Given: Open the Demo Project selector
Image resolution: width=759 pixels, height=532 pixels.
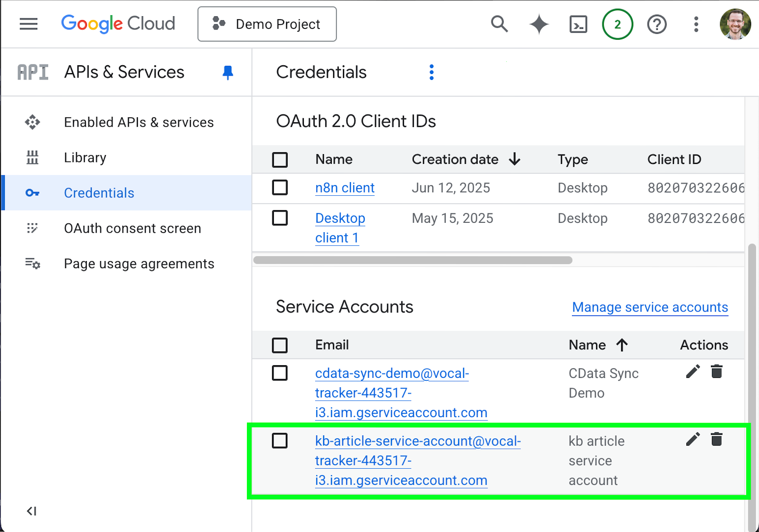Looking at the screenshot, I should [x=267, y=24].
